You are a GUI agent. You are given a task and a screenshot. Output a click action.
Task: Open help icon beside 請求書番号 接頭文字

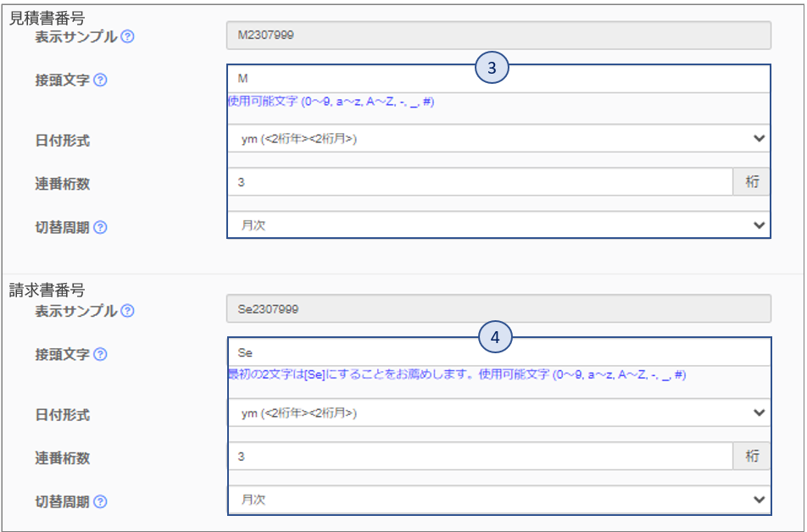(100, 354)
